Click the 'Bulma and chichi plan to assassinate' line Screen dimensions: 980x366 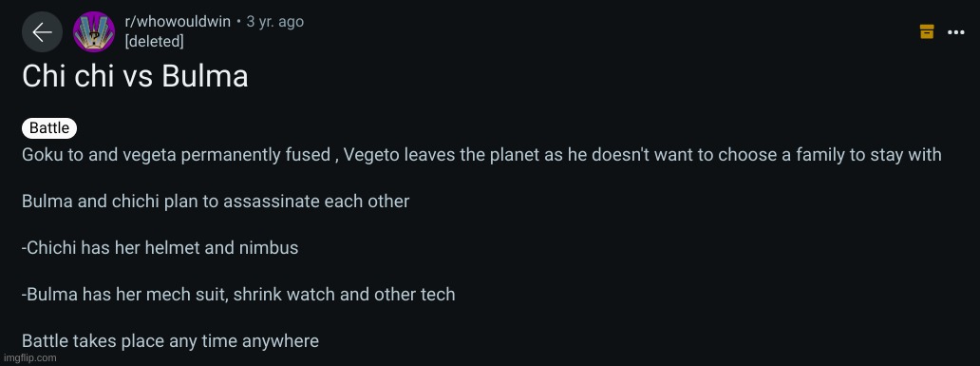pos(216,202)
